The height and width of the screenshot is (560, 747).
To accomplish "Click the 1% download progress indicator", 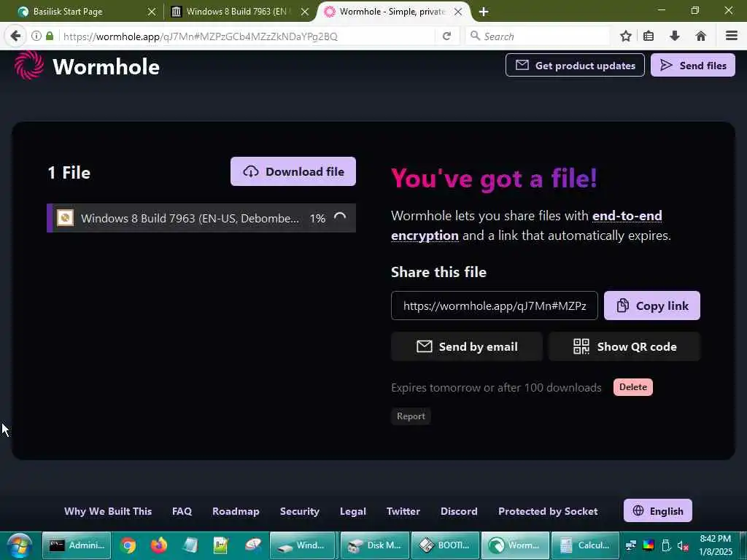I will coord(317,218).
